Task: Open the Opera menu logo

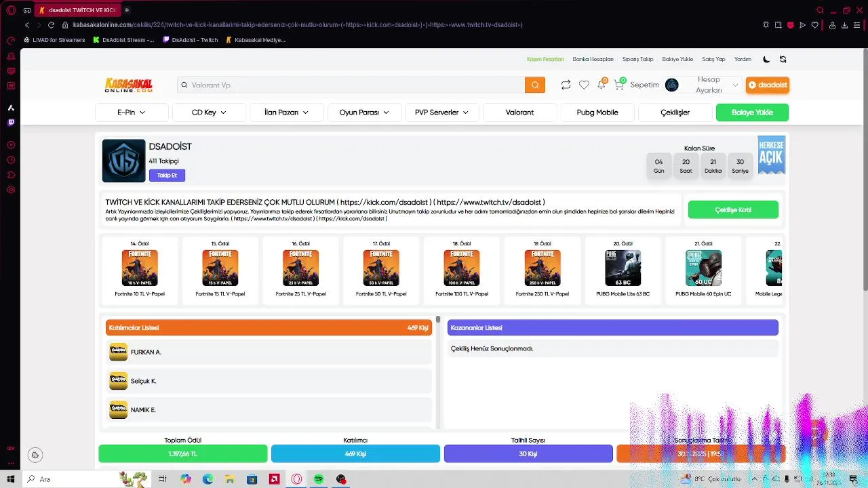Action: point(11,10)
